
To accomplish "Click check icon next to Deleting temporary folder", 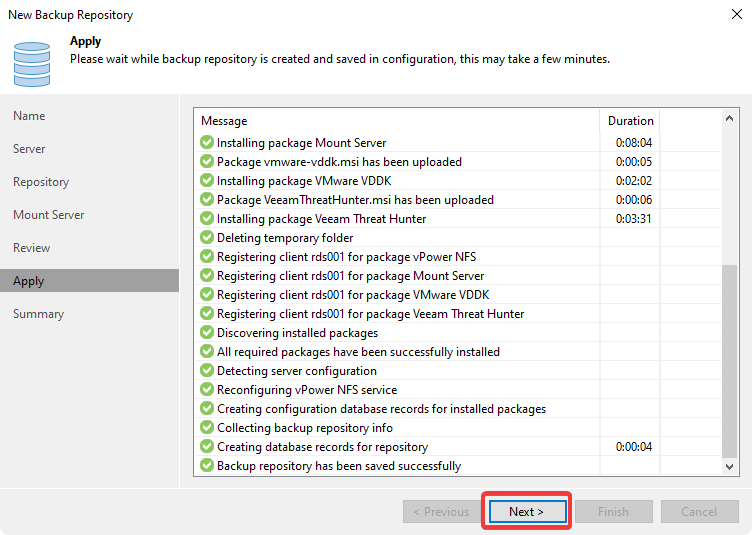I will coord(207,238).
